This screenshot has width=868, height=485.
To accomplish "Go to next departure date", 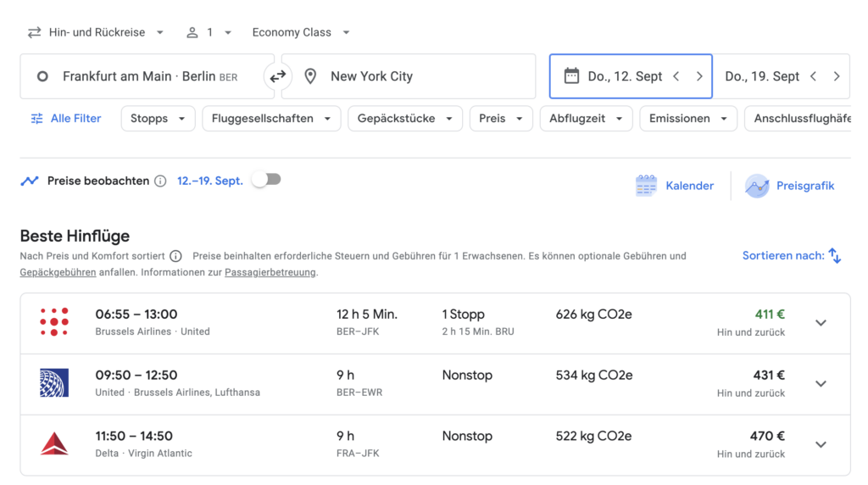I will point(699,76).
